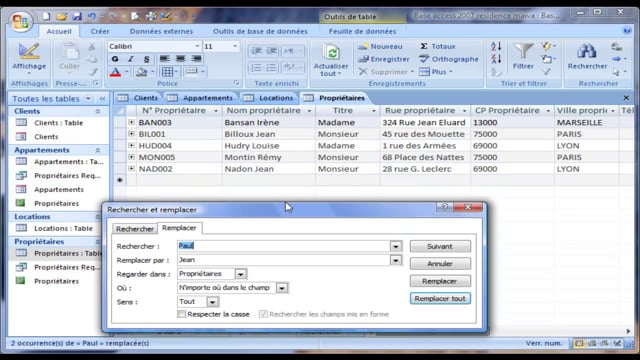Expand the HUD004 record subdatasheet
640x360 pixels.
131,145
